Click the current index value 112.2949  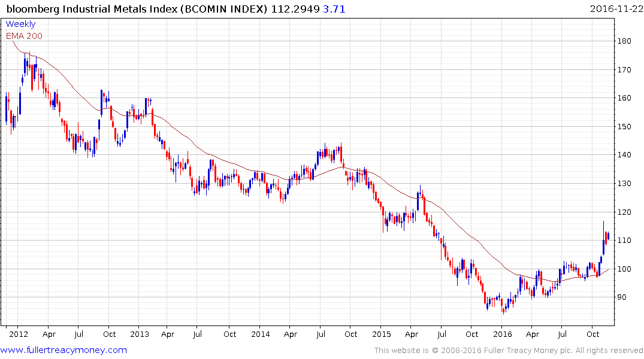pos(295,9)
